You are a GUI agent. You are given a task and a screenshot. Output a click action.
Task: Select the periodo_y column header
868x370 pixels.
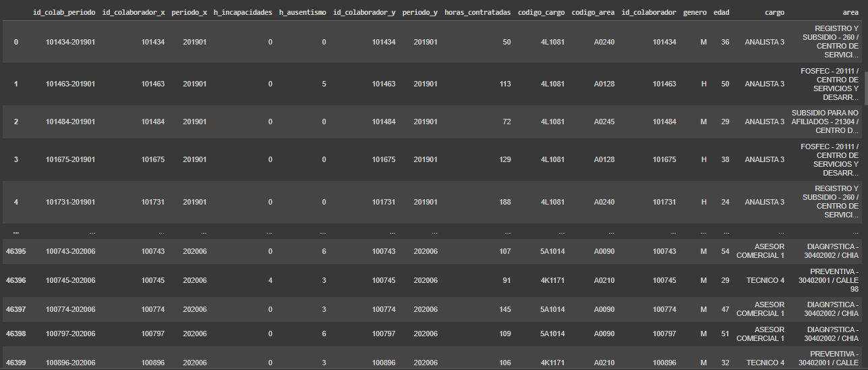tap(419, 12)
